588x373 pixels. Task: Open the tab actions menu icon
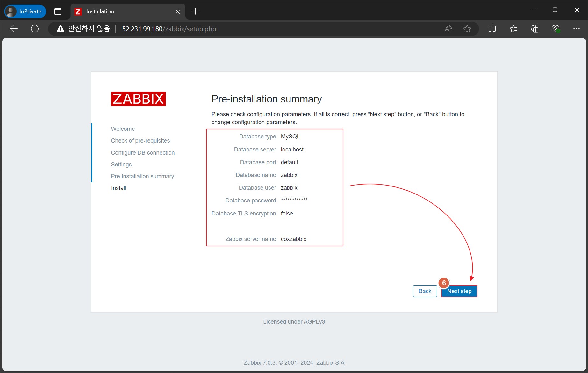[x=58, y=11]
